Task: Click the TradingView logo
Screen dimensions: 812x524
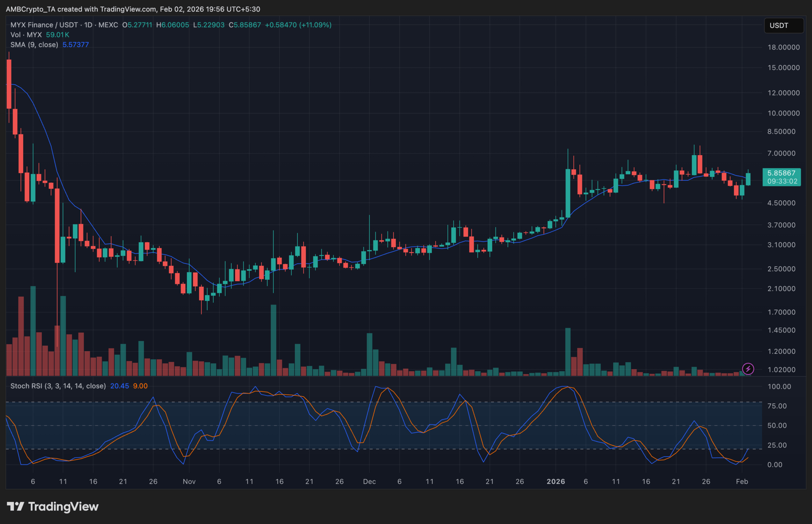Action: click(53, 507)
